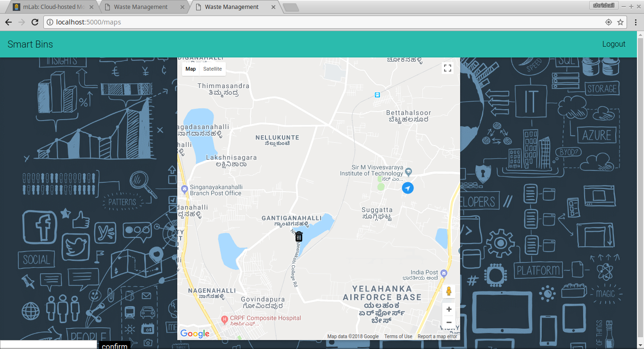The height and width of the screenshot is (349, 644).
Task: Zoom in the map with plus button
Action: point(449,309)
